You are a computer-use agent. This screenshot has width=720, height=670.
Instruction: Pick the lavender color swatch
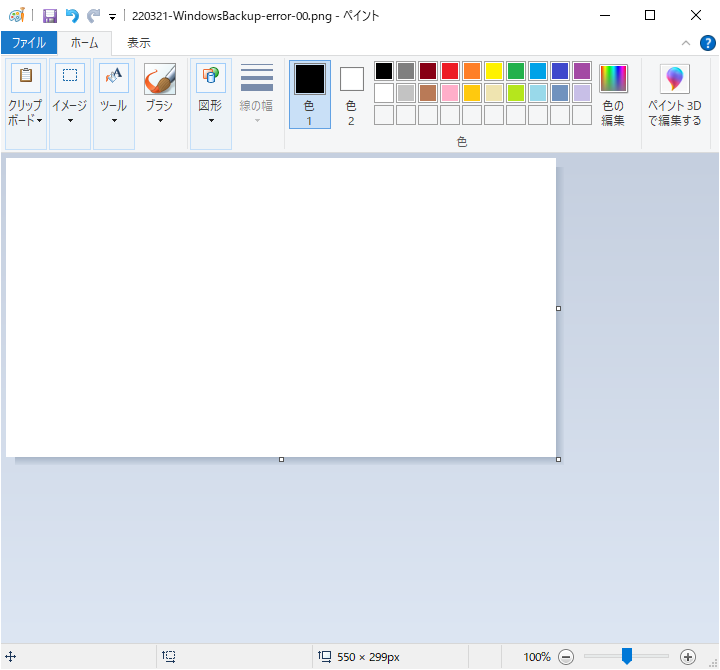(x=582, y=93)
